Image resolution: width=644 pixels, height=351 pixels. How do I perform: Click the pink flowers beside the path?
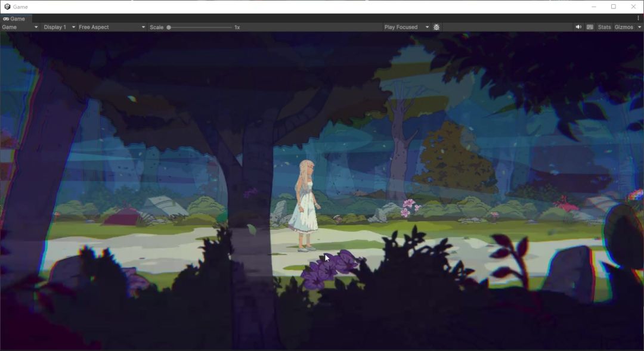pos(409,207)
